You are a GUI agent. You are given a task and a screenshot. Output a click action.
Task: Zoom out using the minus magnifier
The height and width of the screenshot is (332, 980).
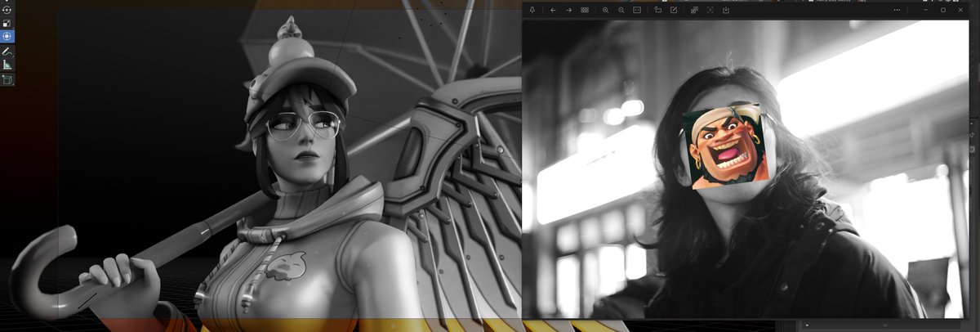[621, 10]
